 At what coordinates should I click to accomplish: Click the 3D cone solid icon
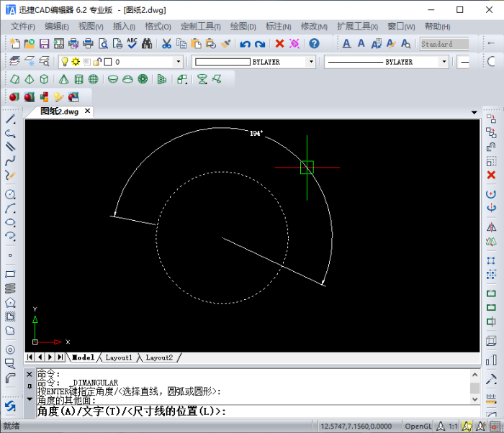coord(63,79)
